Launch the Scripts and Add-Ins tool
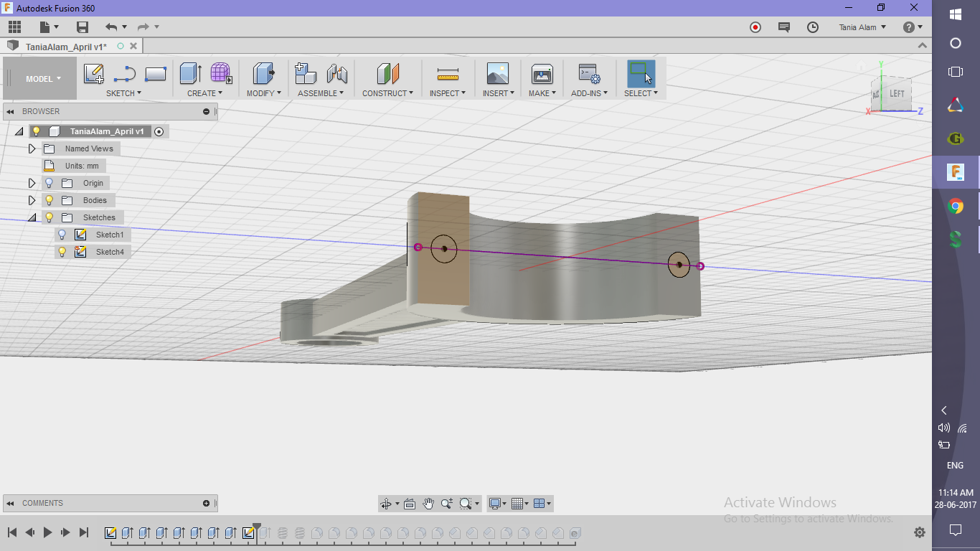 point(589,74)
